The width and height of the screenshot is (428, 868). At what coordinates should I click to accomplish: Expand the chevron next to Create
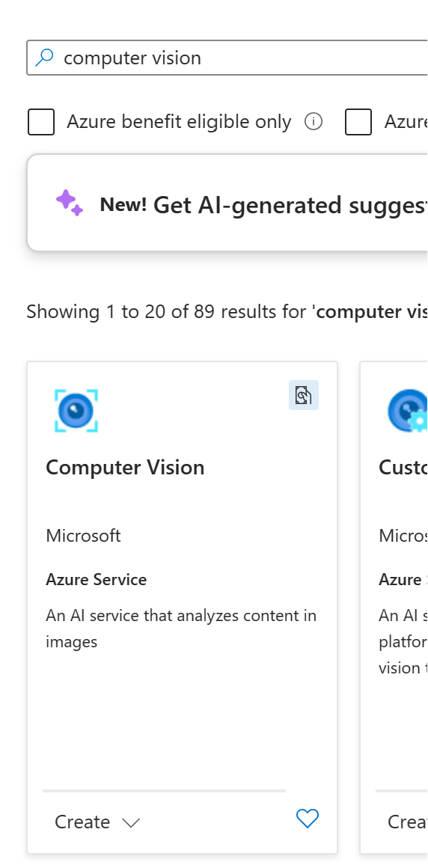click(131, 822)
